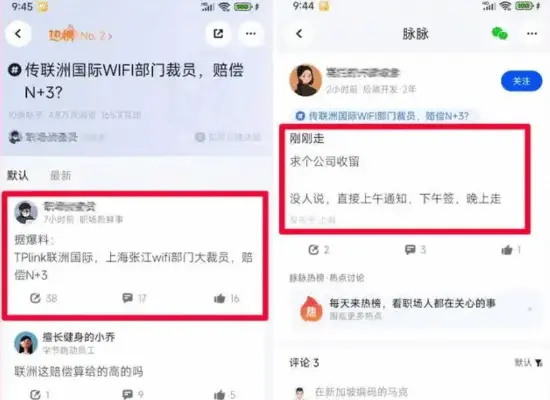Open 擅长健身的小乔's avatar
Screen dimensions: 550x400
coord(26,343)
